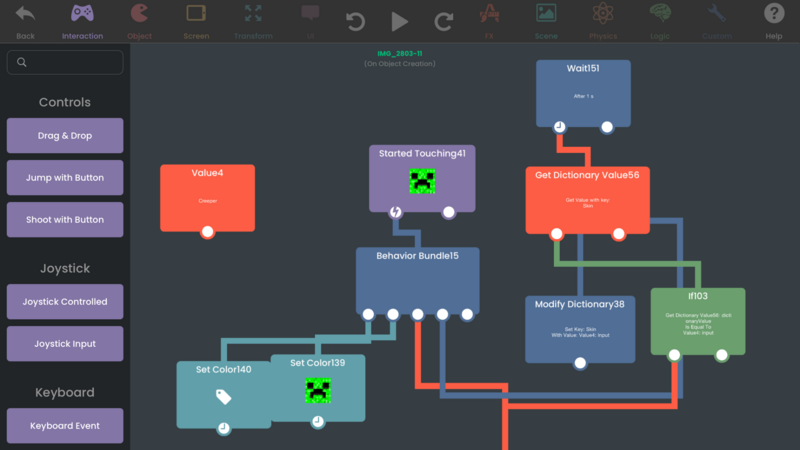Open the Object category tab

[139, 21]
